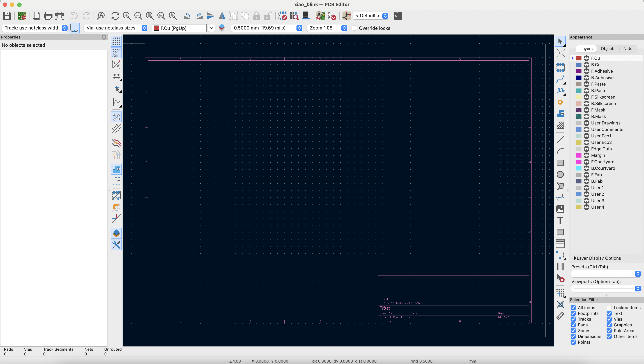The width and height of the screenshot is (644, 364).
Task: Uncheck the Footprints selection filter
Action: tap(573, 313)
